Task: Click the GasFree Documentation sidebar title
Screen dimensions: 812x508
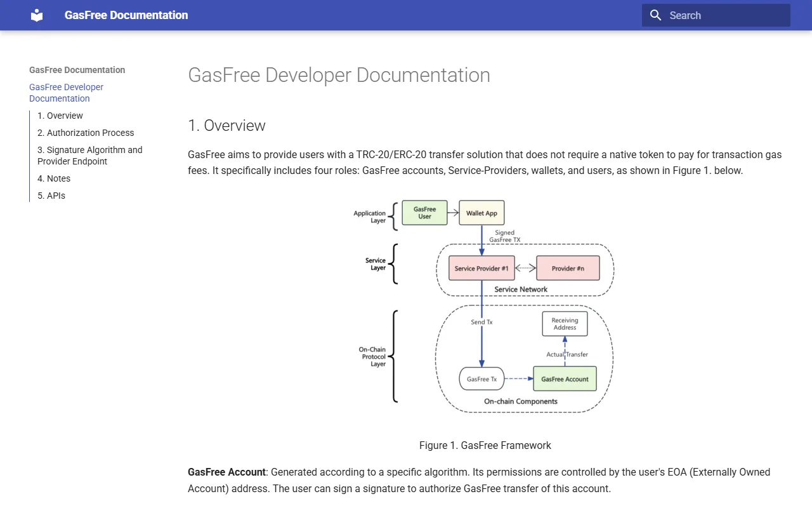Action: (77, 70)
